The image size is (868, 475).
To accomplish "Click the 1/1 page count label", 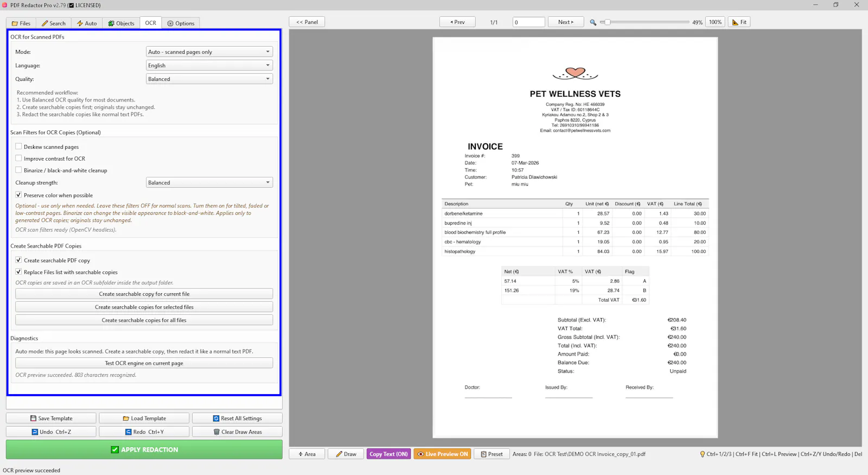I will coord(494,22).
